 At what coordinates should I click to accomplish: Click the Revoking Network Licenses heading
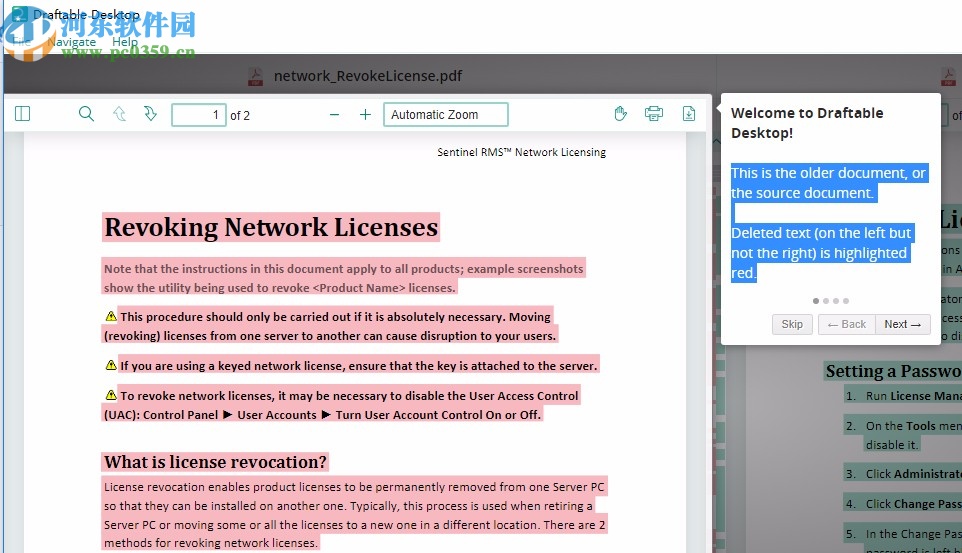point(271,227)
